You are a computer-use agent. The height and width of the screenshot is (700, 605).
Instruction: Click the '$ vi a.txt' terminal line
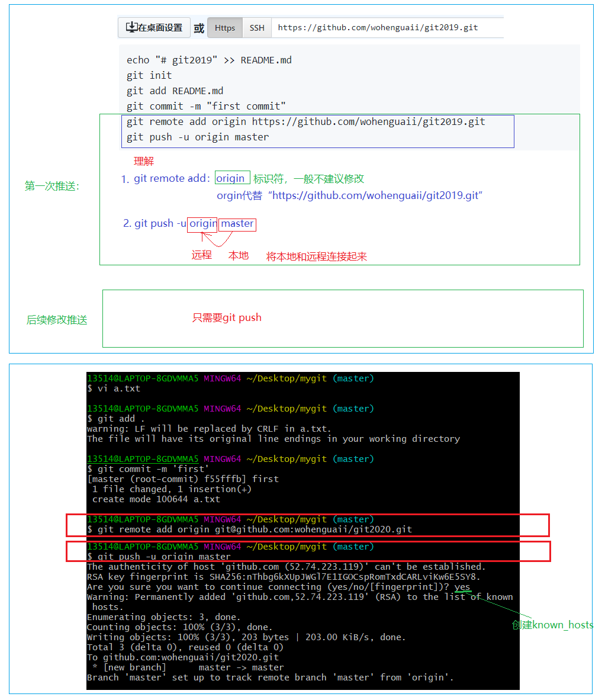[114, 388]
